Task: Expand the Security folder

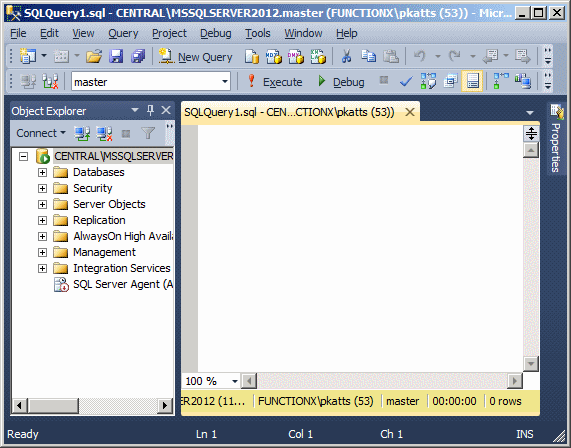Action: 42,188
